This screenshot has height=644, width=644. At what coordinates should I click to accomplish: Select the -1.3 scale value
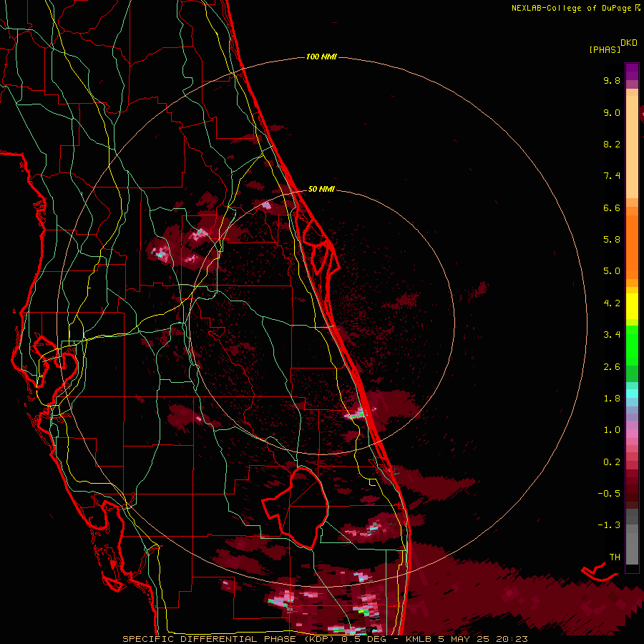coord(609,525)
